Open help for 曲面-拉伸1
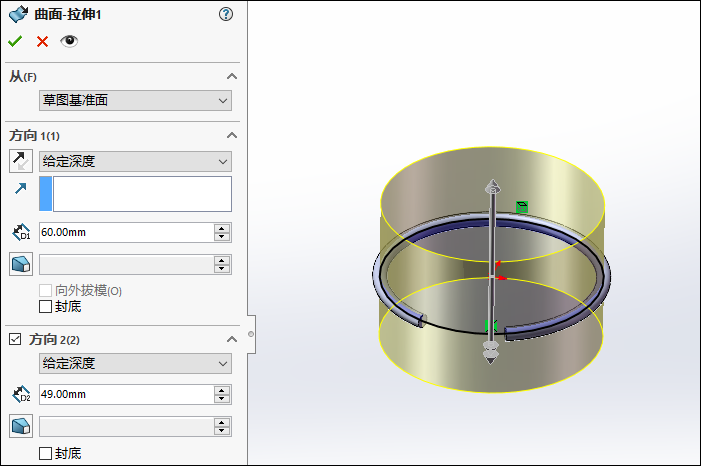This screenshot has width=701, height=466. point(226,14)
